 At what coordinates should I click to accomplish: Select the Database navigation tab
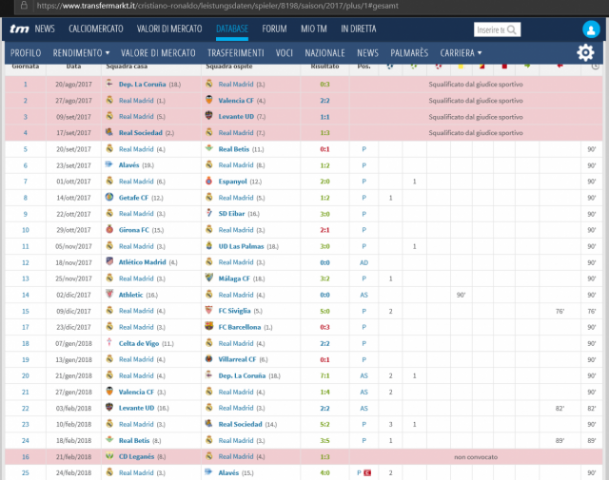tap(232, 29)
